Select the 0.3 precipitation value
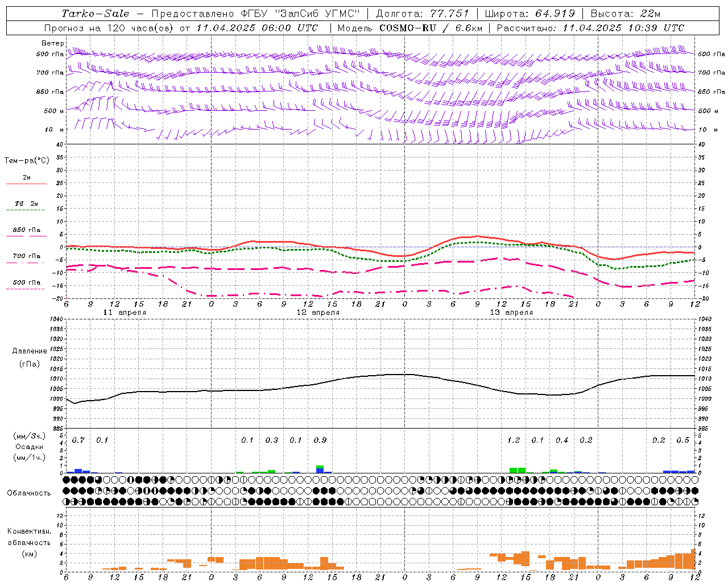This screenshot has width=728, height=582. click(272, 440)
